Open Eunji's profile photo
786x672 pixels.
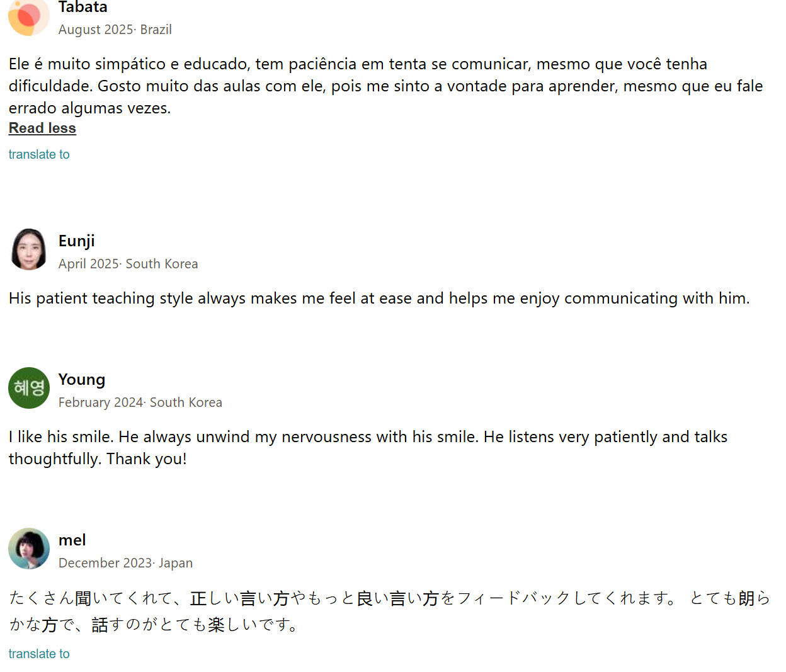point(28,249)
